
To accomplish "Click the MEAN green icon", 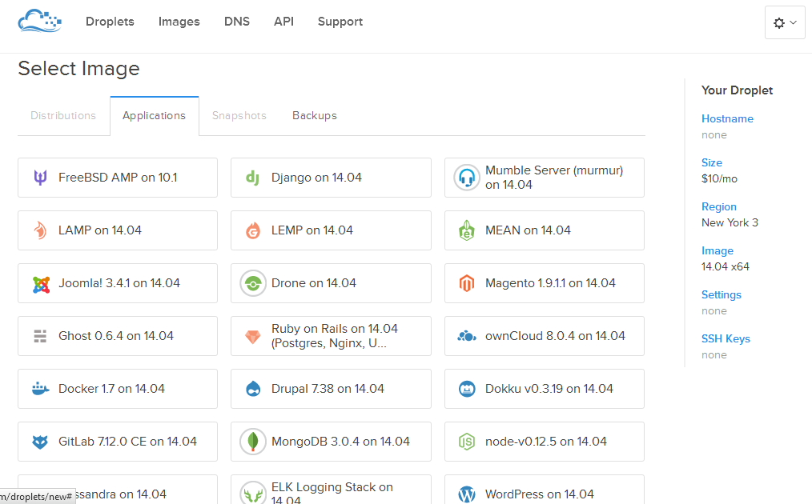I will pos(467,230).
